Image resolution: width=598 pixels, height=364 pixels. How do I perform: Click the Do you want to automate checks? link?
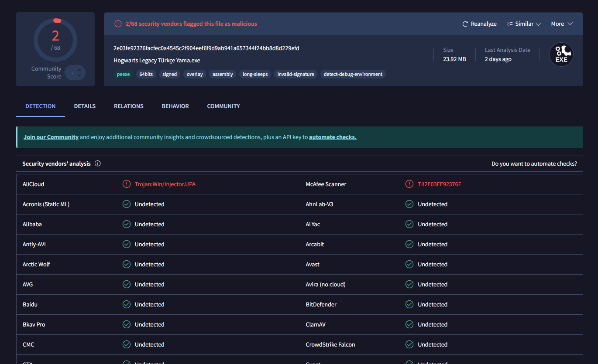pyautogui.click(x=534, y=164)
